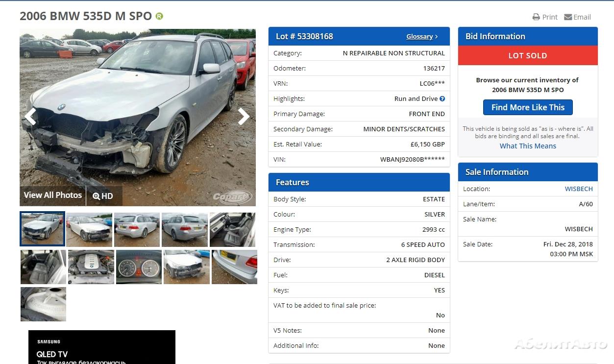Select the last thumbnail in third row
This screenshot has width=614, height=364.
pos(43,304)
